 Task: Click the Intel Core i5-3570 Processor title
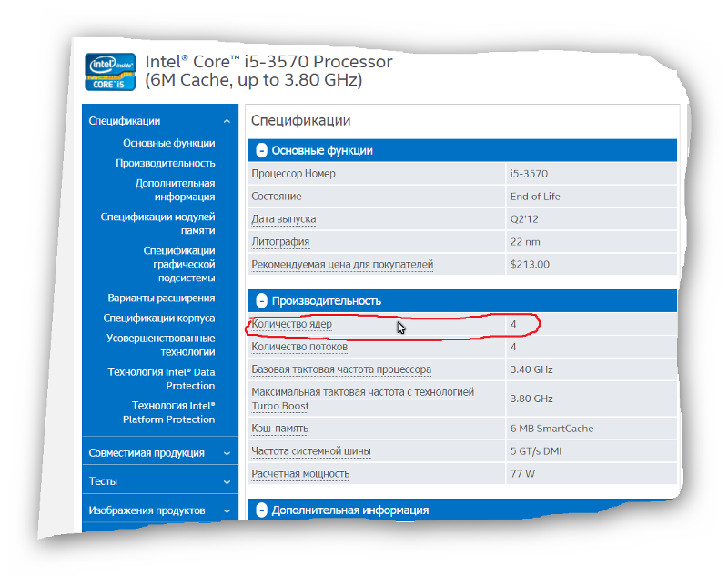268,71
